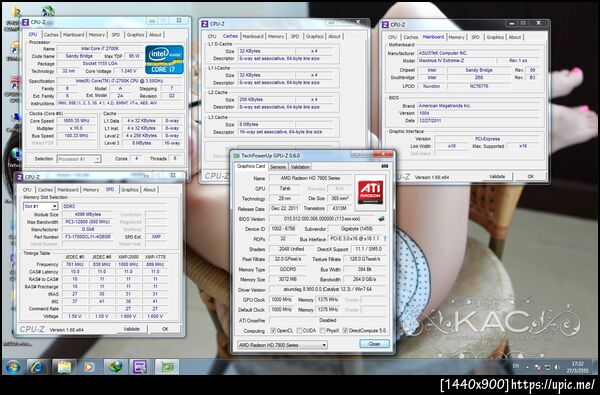Select the Graphics Card tab in GPU-Z
600x395 pixels.
click(x=251, y=166)
